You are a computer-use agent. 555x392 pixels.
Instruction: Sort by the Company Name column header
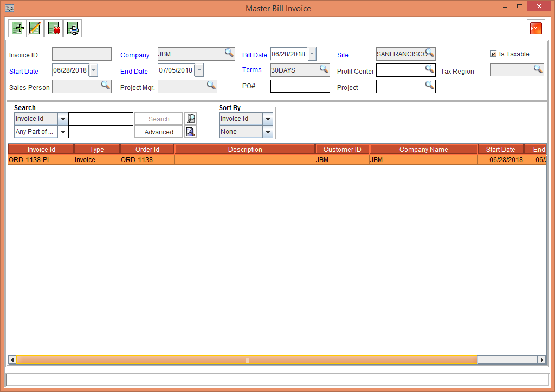423,150
